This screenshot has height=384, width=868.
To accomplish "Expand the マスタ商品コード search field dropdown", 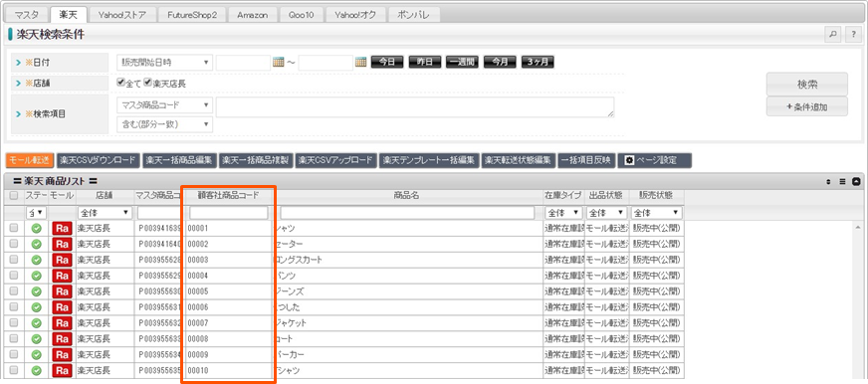I will tap(164, 104).
